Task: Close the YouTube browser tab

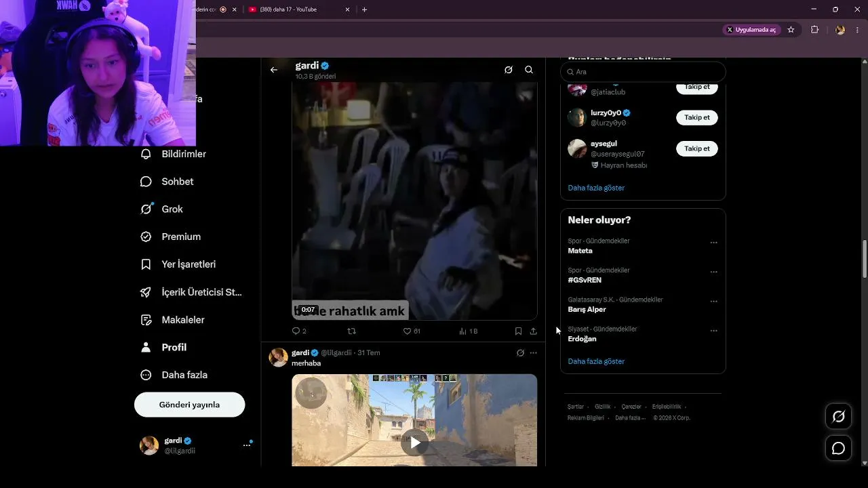Action: coord(348,9)
